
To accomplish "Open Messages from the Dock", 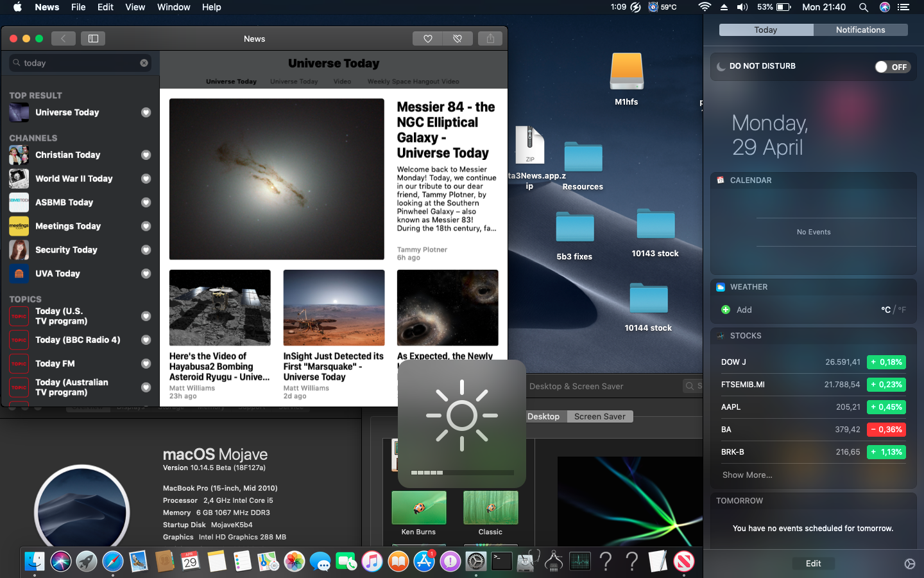I will [x=320, y=561].
